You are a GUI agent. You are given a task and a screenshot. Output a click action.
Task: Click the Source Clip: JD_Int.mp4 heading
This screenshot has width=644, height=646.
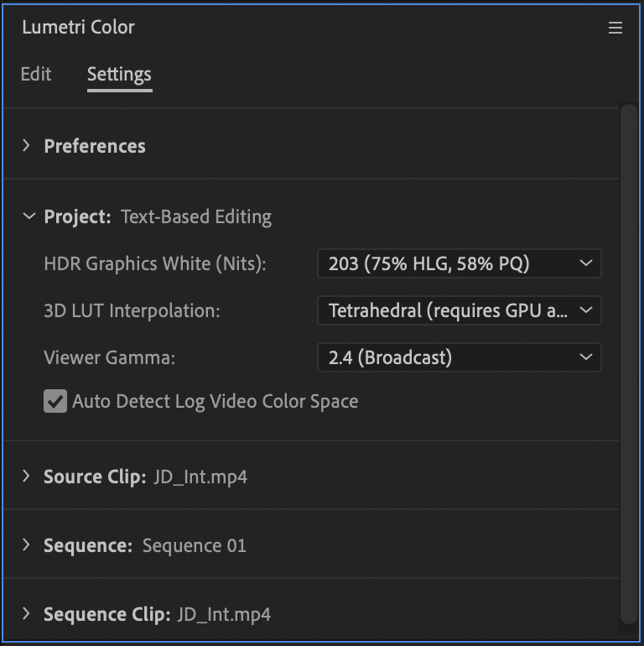(145, 477)
